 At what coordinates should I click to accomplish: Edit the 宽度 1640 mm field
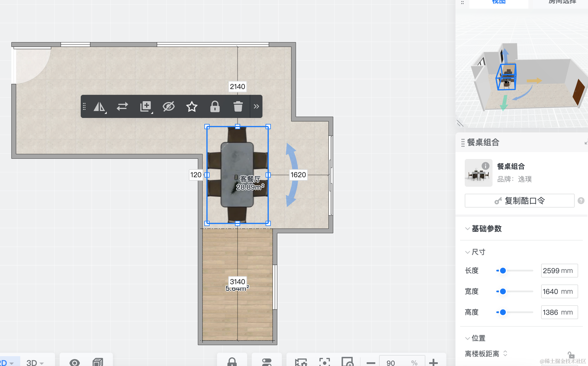tap(559, 291)
